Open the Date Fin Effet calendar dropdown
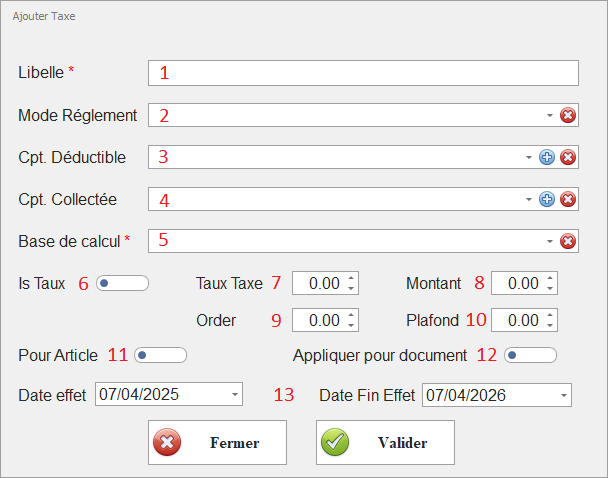 (x=562, y=395)
